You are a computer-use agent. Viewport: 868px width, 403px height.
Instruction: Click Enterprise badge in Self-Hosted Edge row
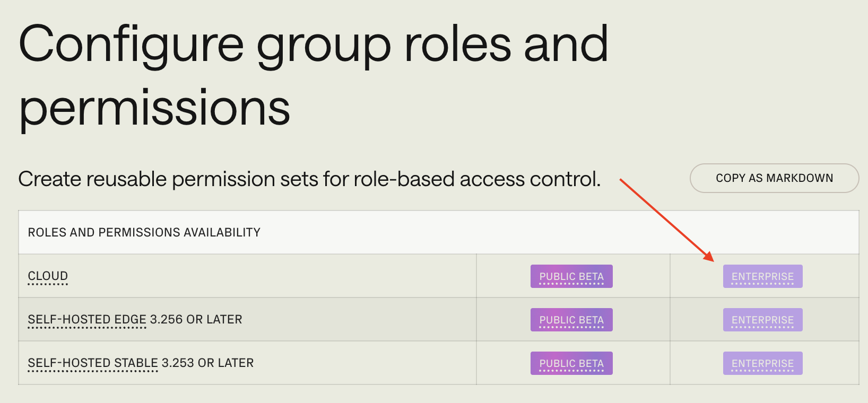click(x=762, y=320)
